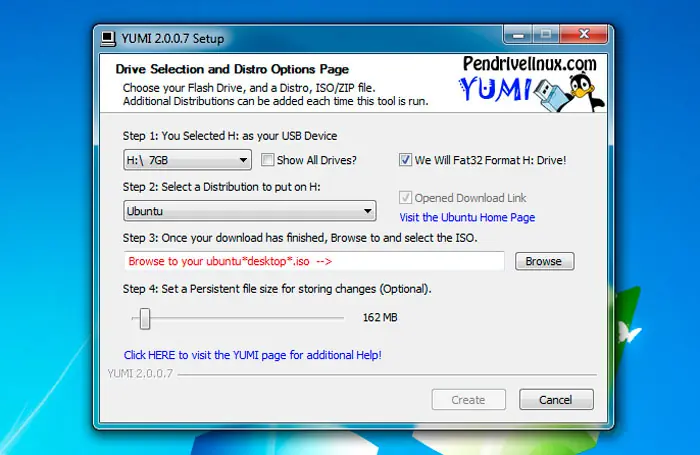Click the Step 3 browse ISO instruction text

[300, 238]
